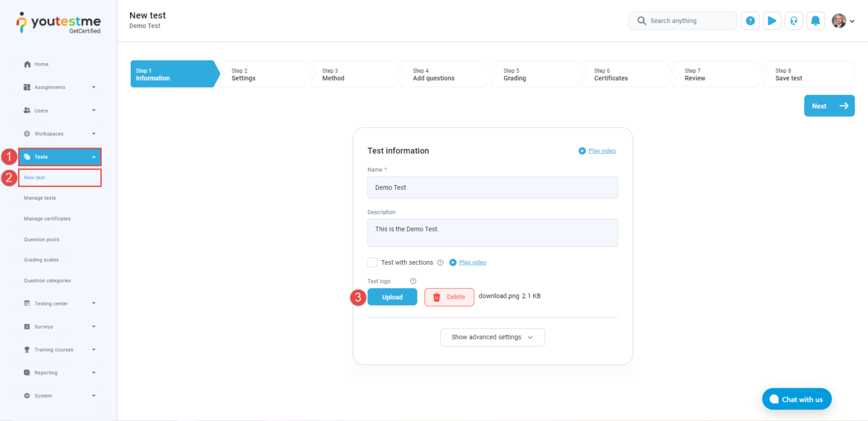Click the headset support icon
Screen dimensions: 868x421
pos(794,21)
